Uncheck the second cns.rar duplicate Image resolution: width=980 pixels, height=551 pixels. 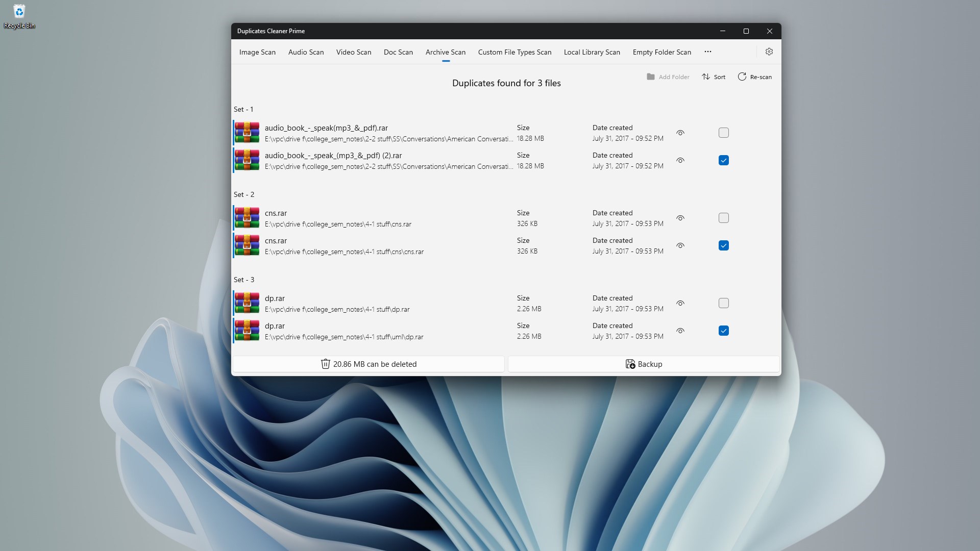[723, 245]
